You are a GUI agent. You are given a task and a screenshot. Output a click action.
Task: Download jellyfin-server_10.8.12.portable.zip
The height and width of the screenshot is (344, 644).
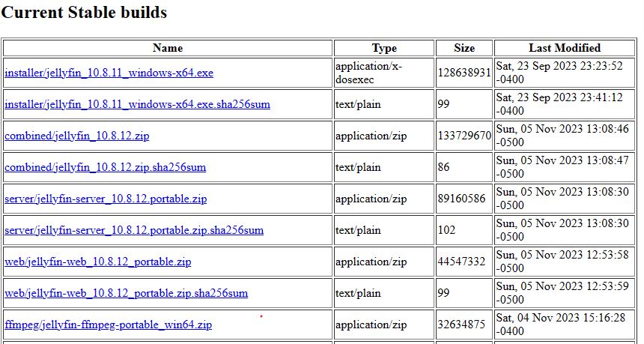coord(106,199)
